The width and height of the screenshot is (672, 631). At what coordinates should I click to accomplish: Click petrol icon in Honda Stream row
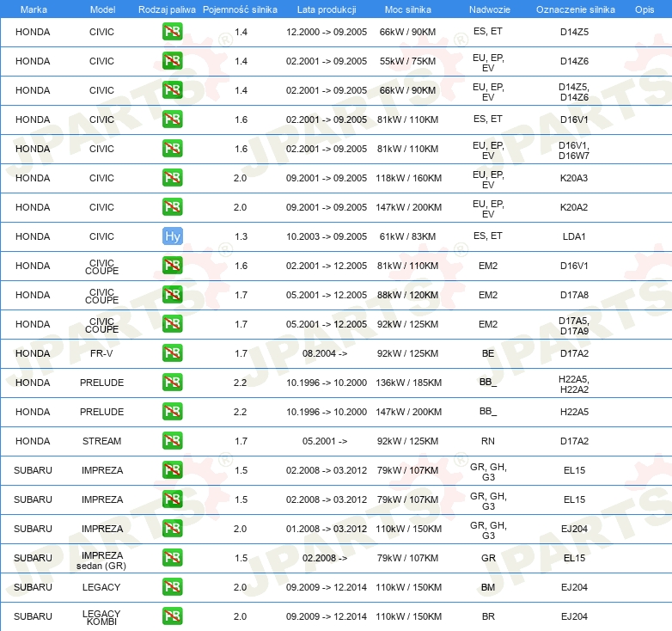point(172,441)
